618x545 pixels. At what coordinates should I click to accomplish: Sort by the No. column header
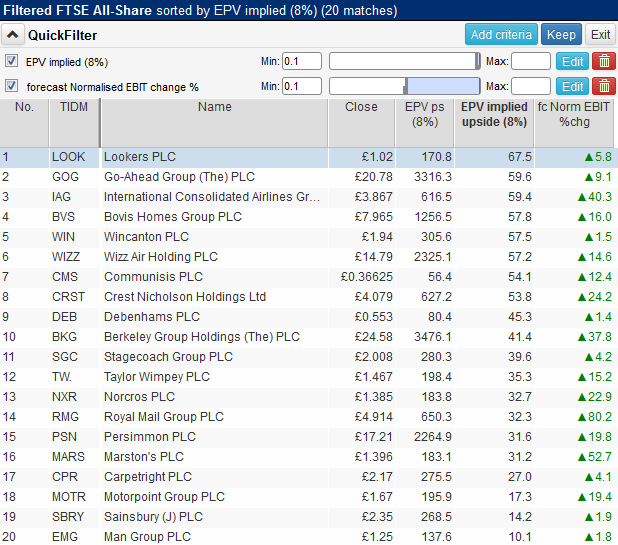24,123
